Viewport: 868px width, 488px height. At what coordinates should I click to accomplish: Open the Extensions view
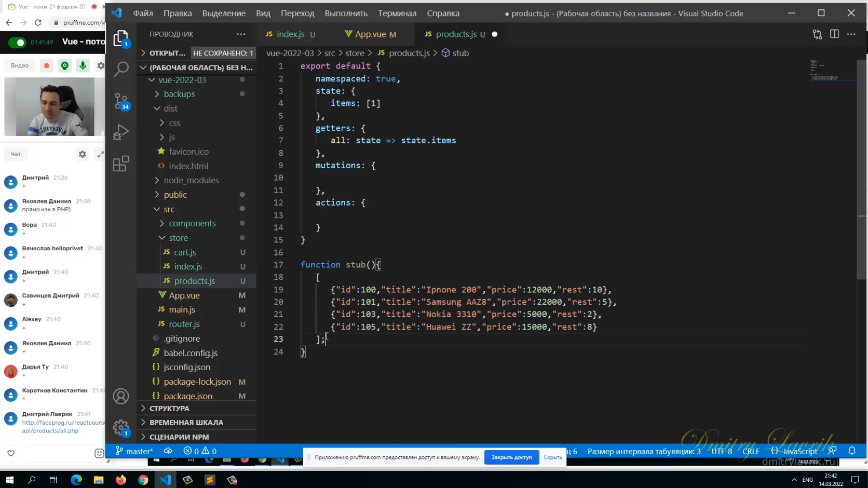121,164
